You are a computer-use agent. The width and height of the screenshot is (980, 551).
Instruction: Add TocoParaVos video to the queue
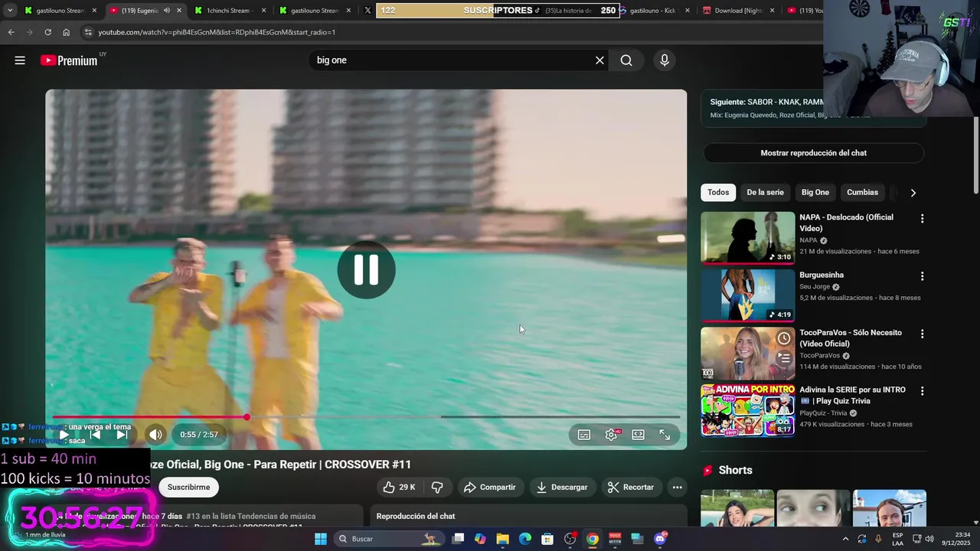[x=784, y=357]
